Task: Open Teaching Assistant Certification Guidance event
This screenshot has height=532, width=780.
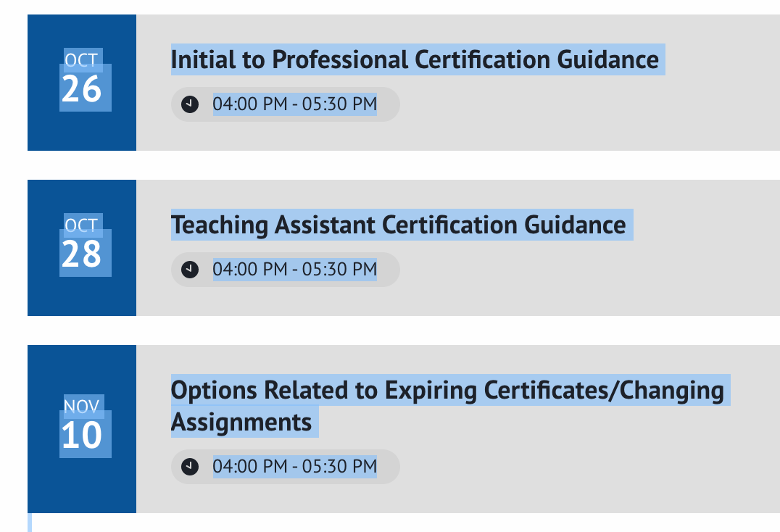Action: (398, 225)
